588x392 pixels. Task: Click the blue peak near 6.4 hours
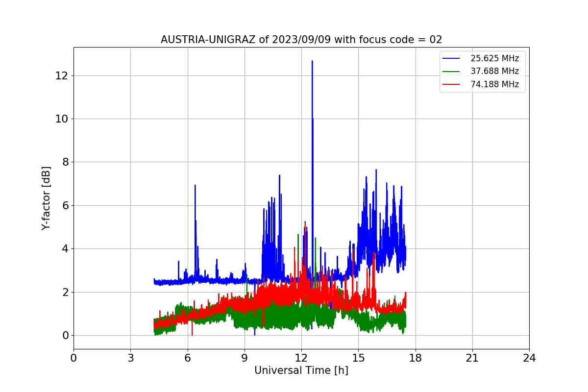pyautogui.click(x=195, y=186)
